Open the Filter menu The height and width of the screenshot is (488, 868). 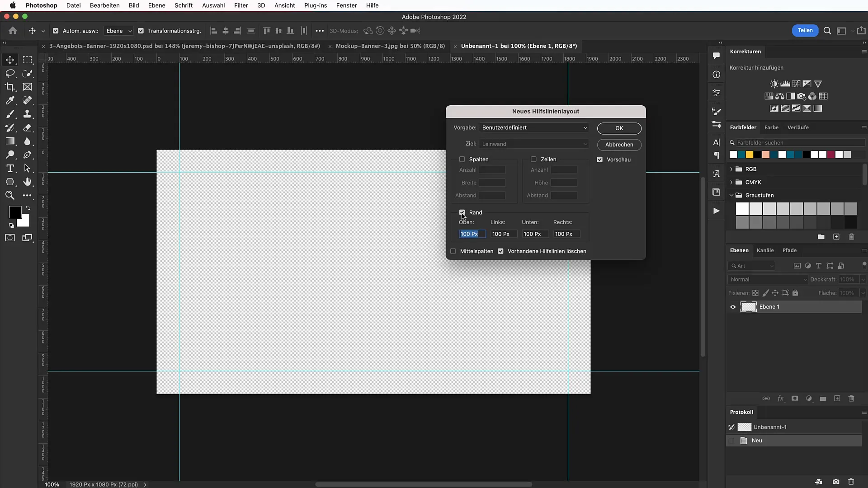pos(241,5)
